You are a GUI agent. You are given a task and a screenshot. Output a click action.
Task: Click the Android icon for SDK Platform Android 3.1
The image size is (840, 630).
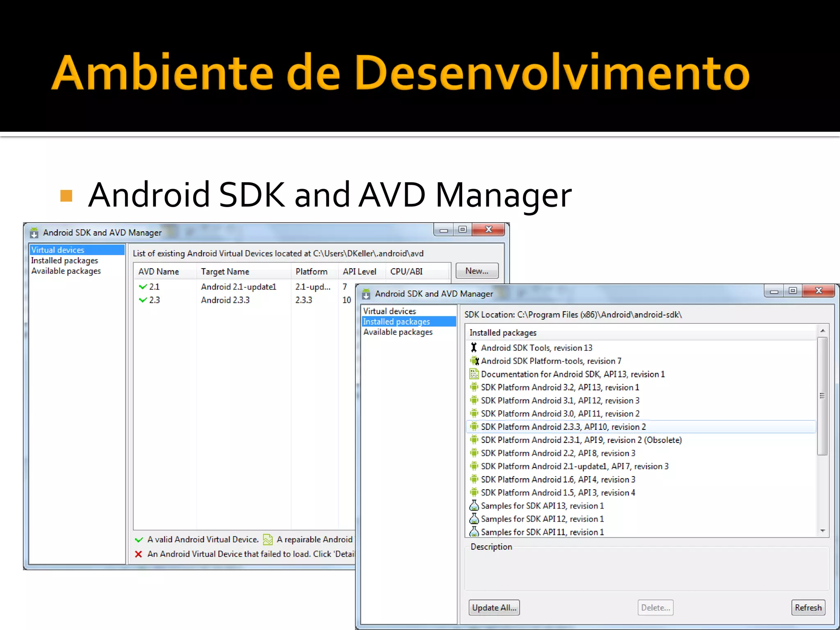(474, 400)
